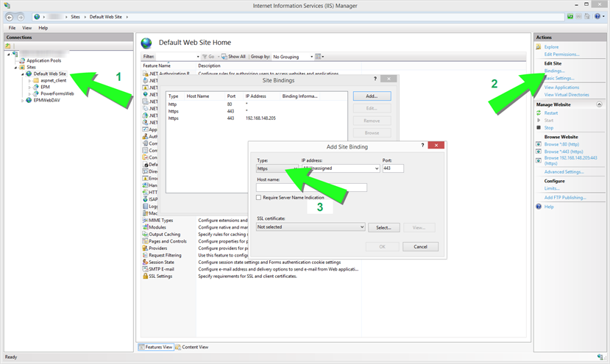Click the Session State feature icon
This screenshot has height=364, width=610.
[146, 263]
